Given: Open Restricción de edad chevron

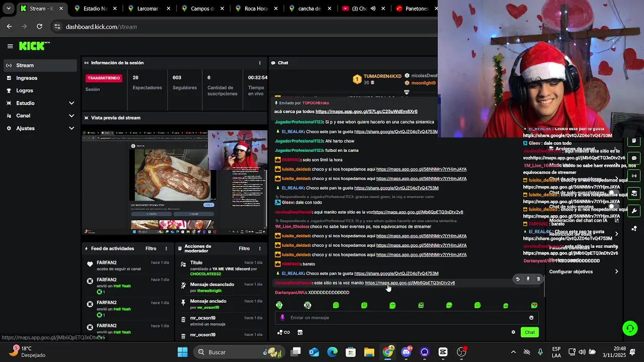Looking at the screenshot, I should tap(617, 234).
